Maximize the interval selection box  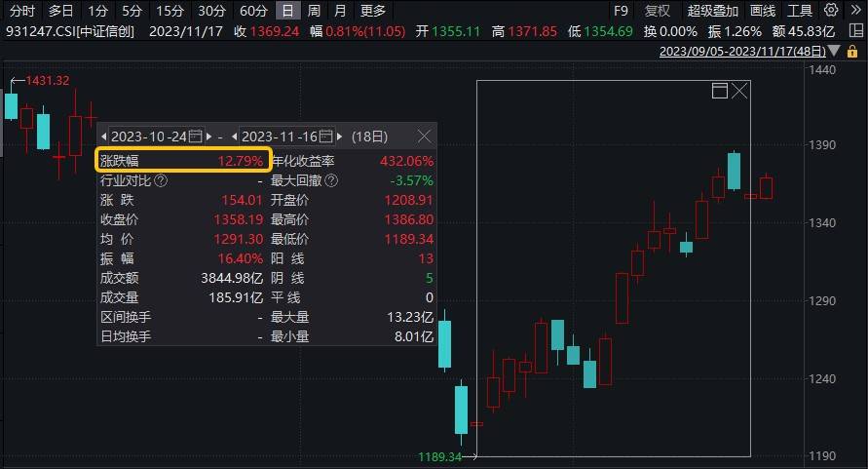720,91
